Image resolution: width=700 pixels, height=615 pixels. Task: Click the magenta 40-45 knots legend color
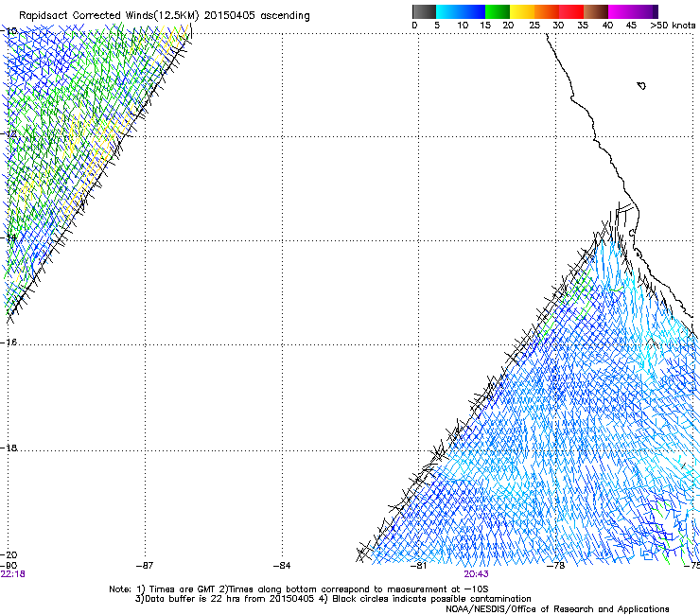621,11
